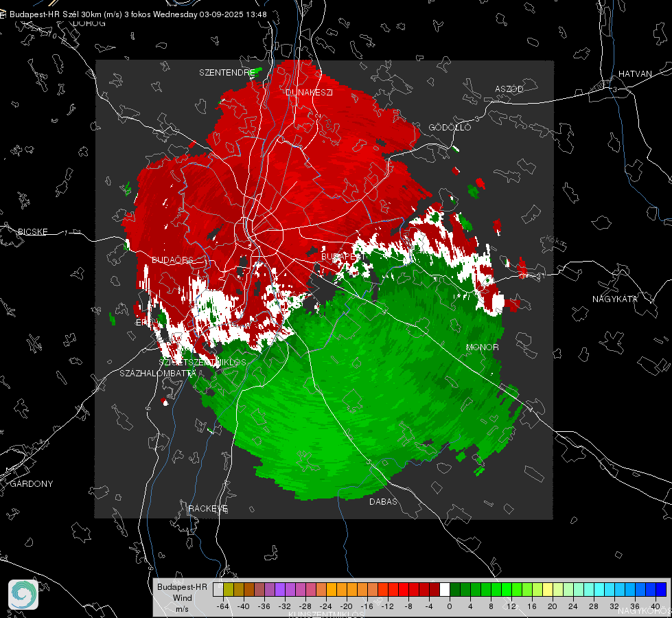Click the DUNAKESZI town label
The image size is (672, 618).
pos(309,92)
